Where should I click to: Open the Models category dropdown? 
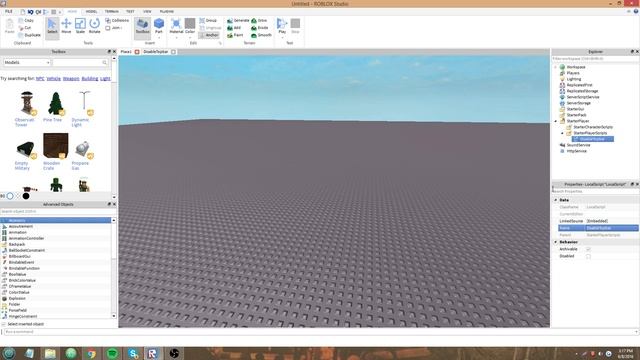click(27, 62)
